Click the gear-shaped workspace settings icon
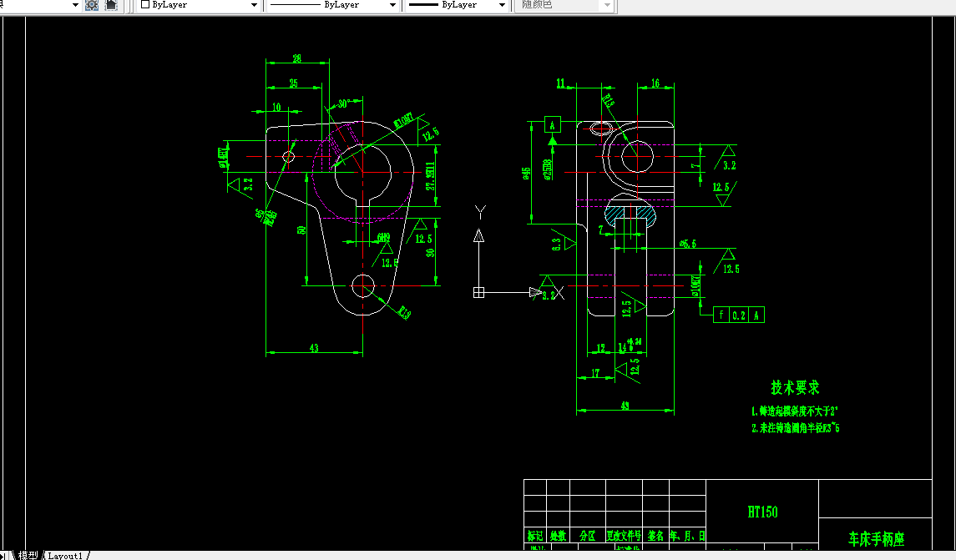956x560 pixels. tap(92, 5)
